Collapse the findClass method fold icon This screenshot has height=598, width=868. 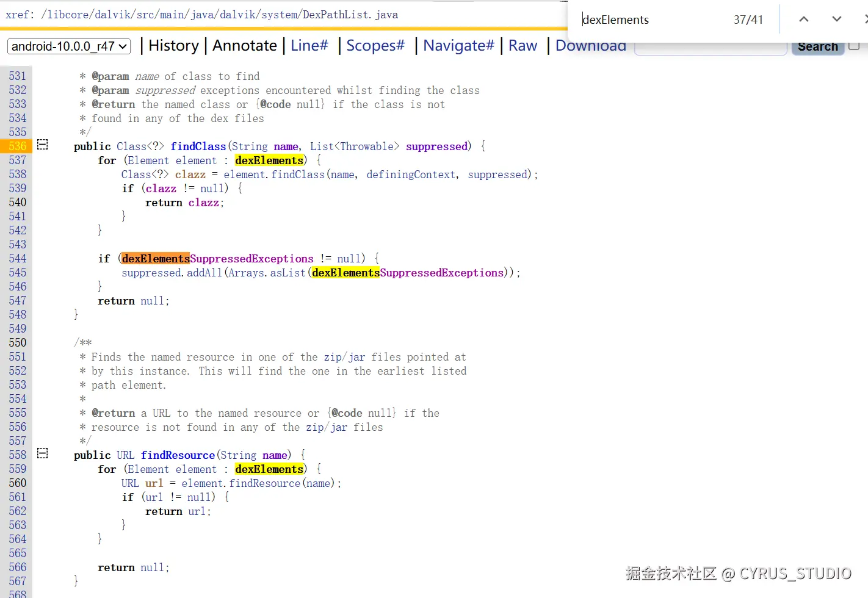point(42,145)
